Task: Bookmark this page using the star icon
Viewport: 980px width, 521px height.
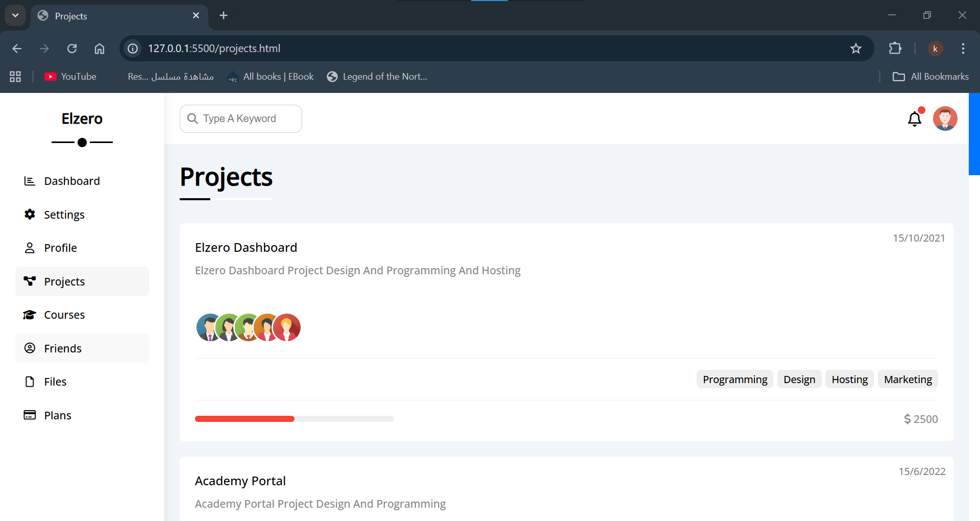Action: pos(856,49)
